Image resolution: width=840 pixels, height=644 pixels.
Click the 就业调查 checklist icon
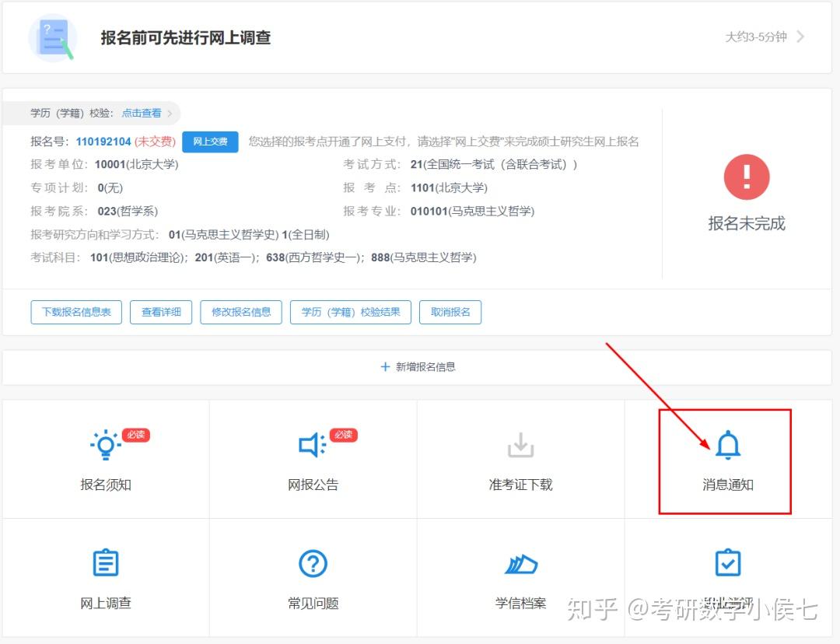pos(728,562)
